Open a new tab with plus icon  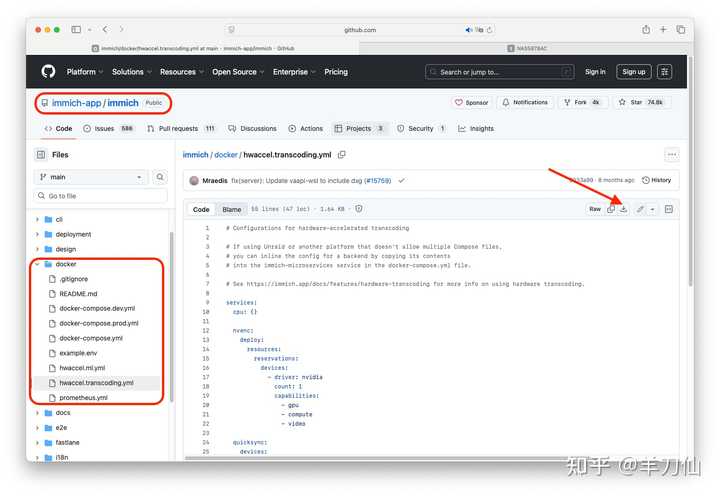pyautogui.click(x=663, y=29)
